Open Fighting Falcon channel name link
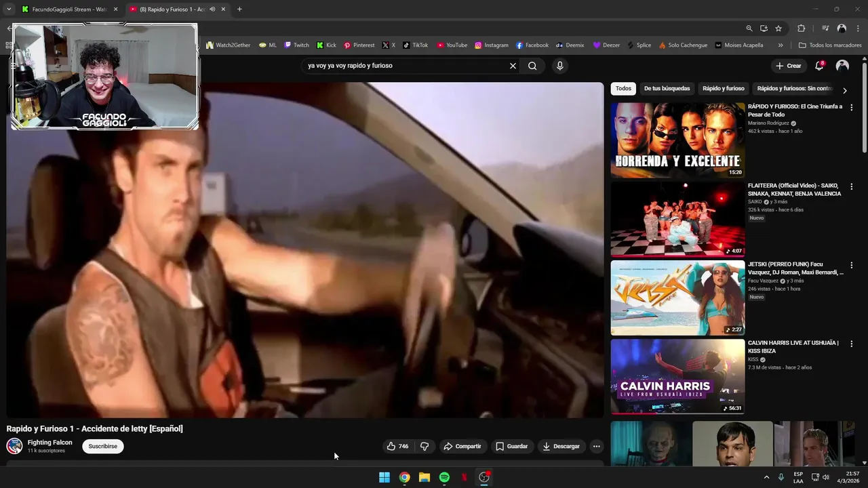The width and height of the screenshot is (868, 488). pos(50,443)
